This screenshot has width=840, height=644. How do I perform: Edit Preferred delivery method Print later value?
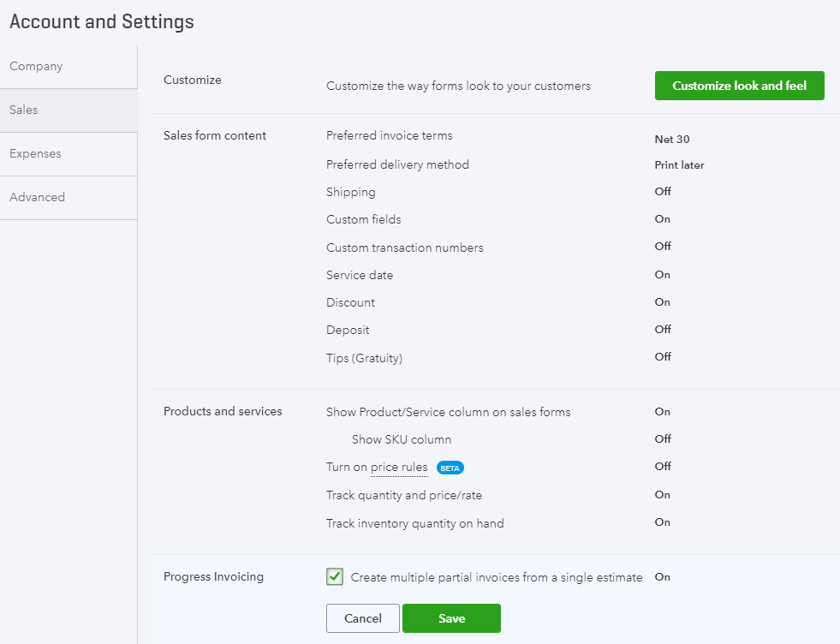click(x=679, y=165)
